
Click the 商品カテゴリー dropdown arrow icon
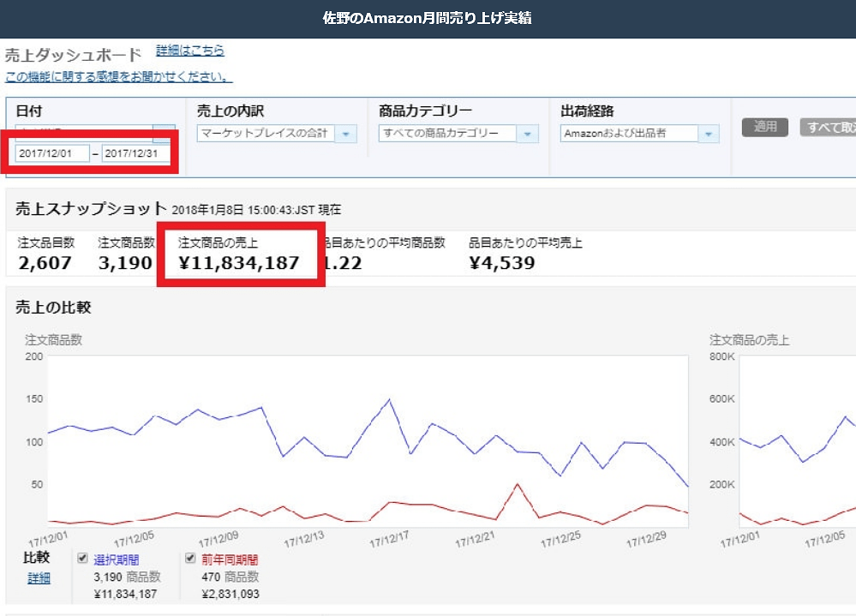tap(529, 134)
